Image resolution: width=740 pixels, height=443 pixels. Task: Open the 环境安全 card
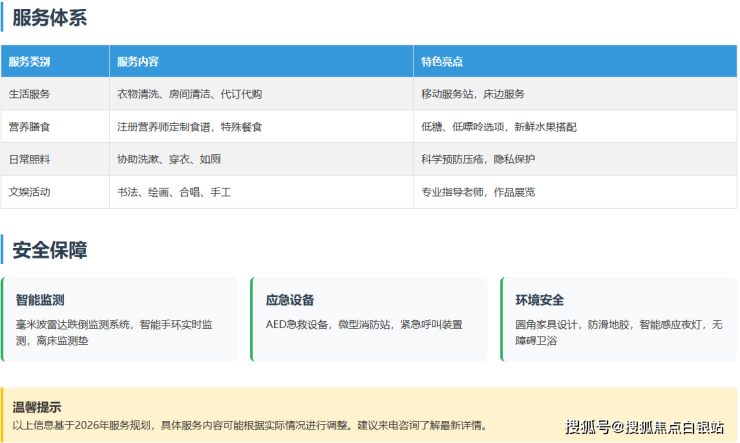tap(619, 319)
